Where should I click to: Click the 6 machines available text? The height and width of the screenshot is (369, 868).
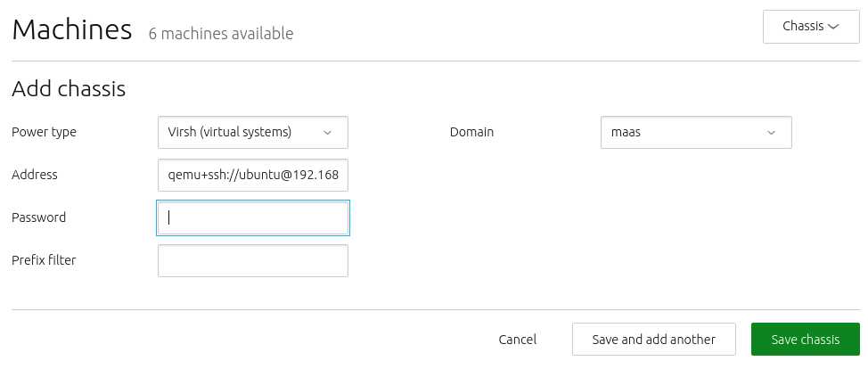pyautogui.click(x=221, y=34)
